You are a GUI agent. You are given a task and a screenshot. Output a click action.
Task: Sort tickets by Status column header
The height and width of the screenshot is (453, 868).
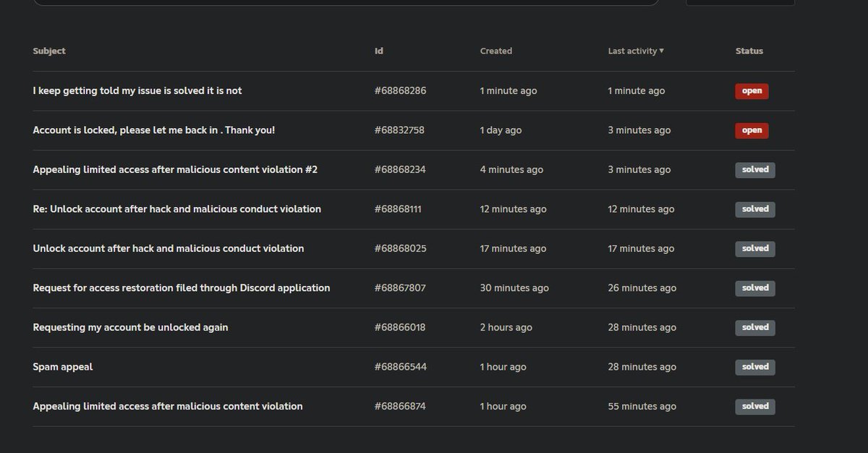[749, 51]
